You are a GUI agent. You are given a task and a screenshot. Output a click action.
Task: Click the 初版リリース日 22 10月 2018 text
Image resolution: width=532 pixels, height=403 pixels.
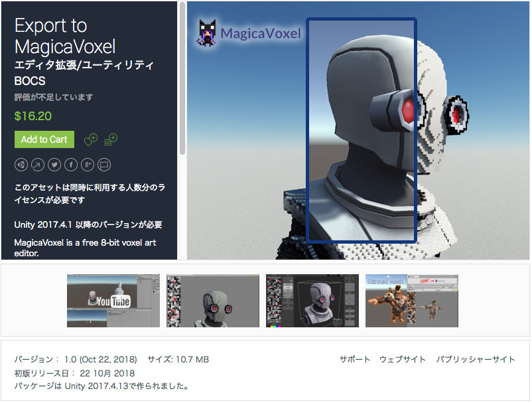pyautogui.click(x=75, y=374)
